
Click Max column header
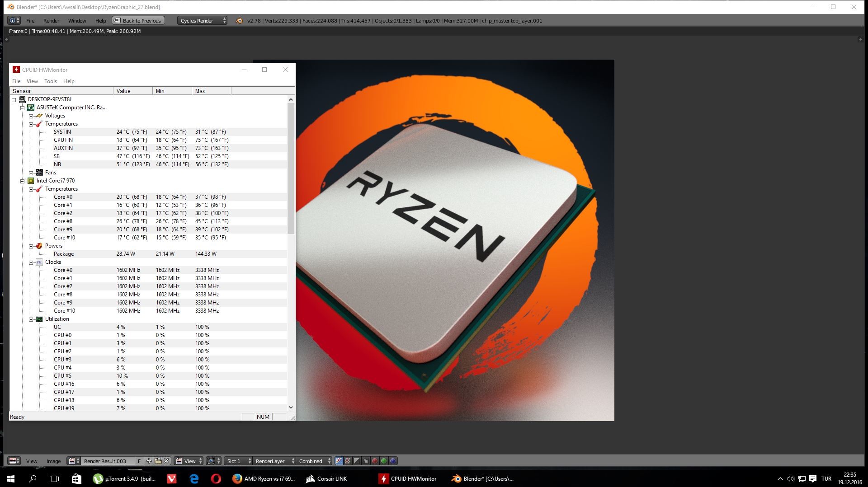212,91
